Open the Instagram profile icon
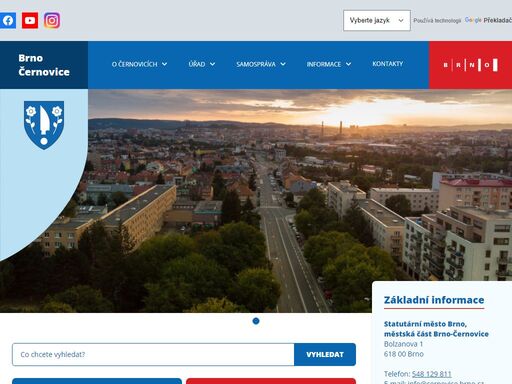The image size is (512, 384). click(x=52, y=21)
